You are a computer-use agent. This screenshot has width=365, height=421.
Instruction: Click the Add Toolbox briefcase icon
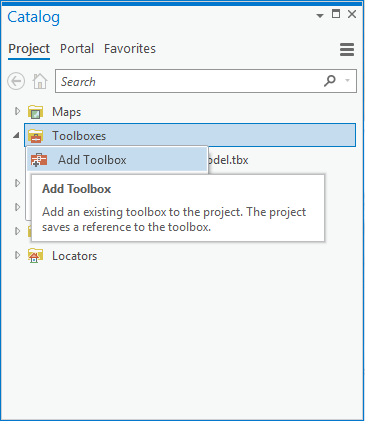(x=39, y=160)
